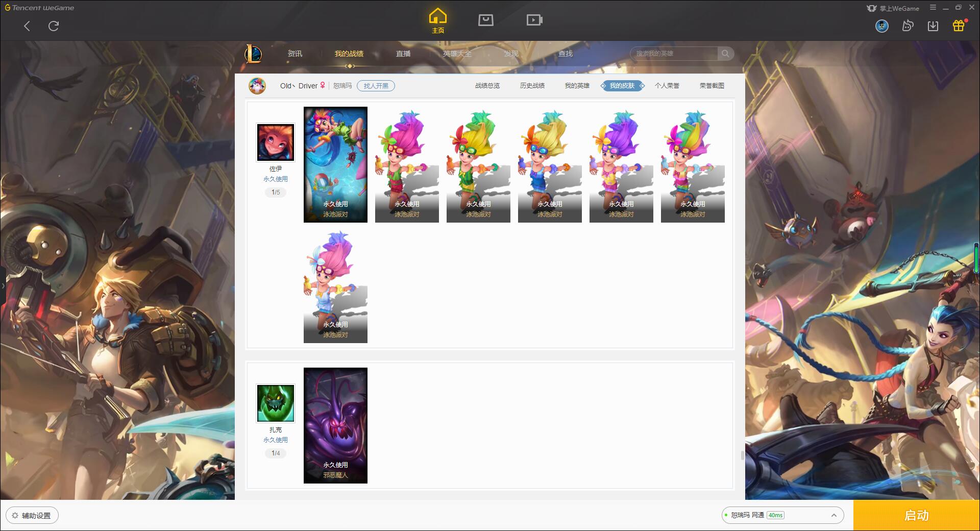The image size is (980, 531).
Task: Open the 荣誉截图 sub-tab
Action: coord(712,86)
